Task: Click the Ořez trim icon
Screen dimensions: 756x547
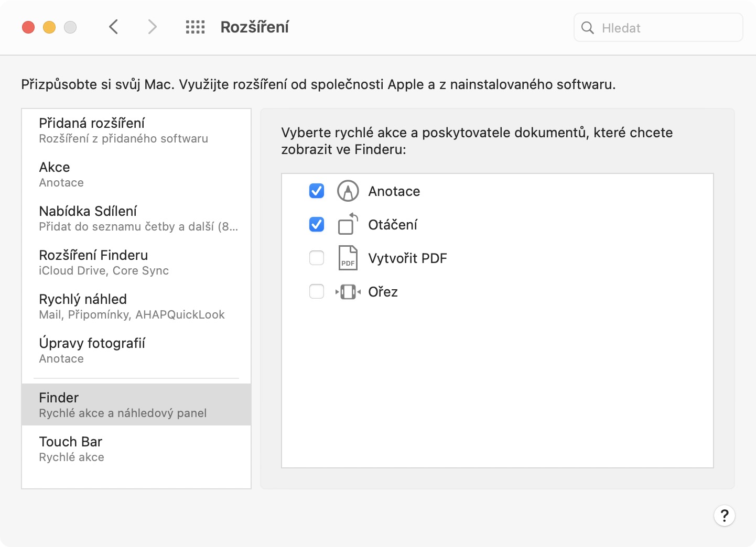Action: 348,291
